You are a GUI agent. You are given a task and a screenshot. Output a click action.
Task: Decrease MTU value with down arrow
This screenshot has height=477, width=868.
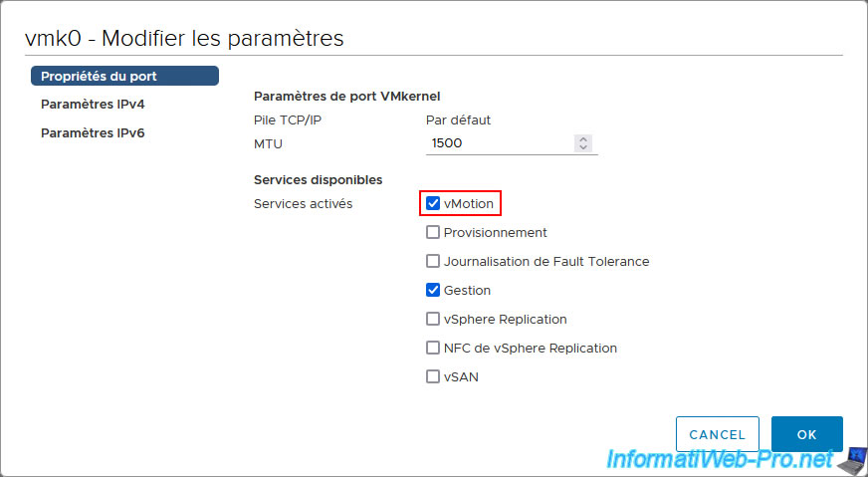(583, 147)
